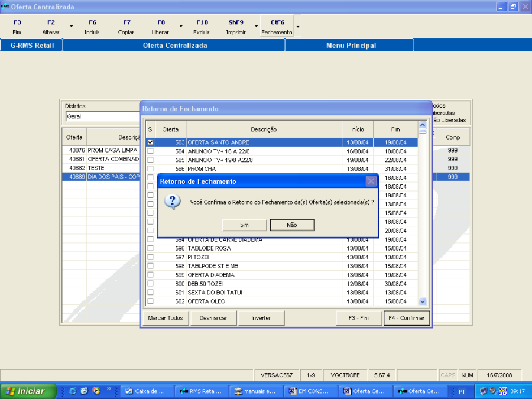Check the box for offer 586 PROM CHA

pos(150,168)
